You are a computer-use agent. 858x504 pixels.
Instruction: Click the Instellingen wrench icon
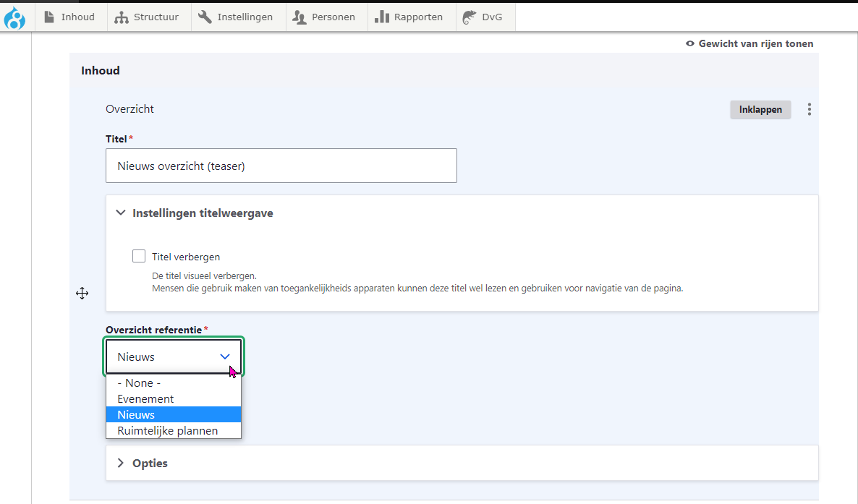pos(205,17)
